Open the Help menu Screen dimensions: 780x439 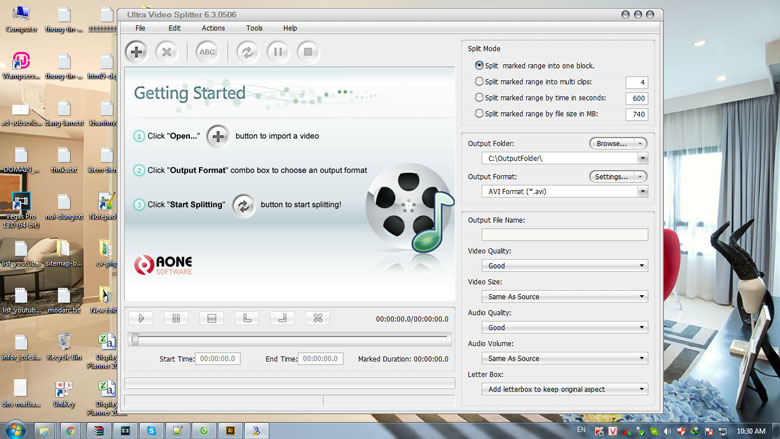pos(290,28)
